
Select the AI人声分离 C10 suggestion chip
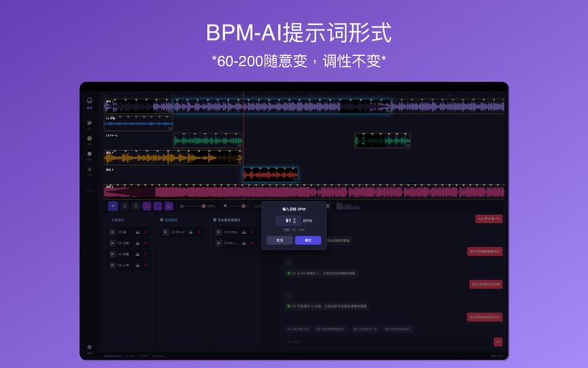[x=298, y=329]
